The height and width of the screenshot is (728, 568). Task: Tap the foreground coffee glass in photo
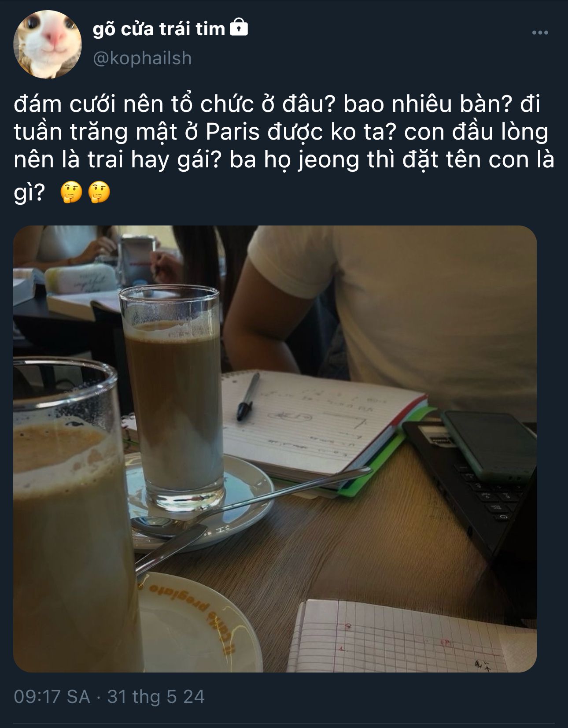click(x=75, y=515)
